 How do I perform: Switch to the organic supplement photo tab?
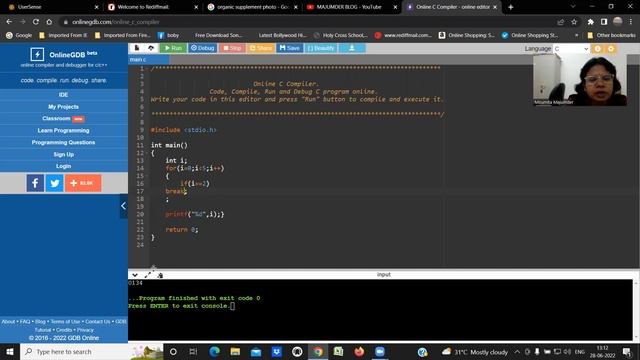(252, 7)
